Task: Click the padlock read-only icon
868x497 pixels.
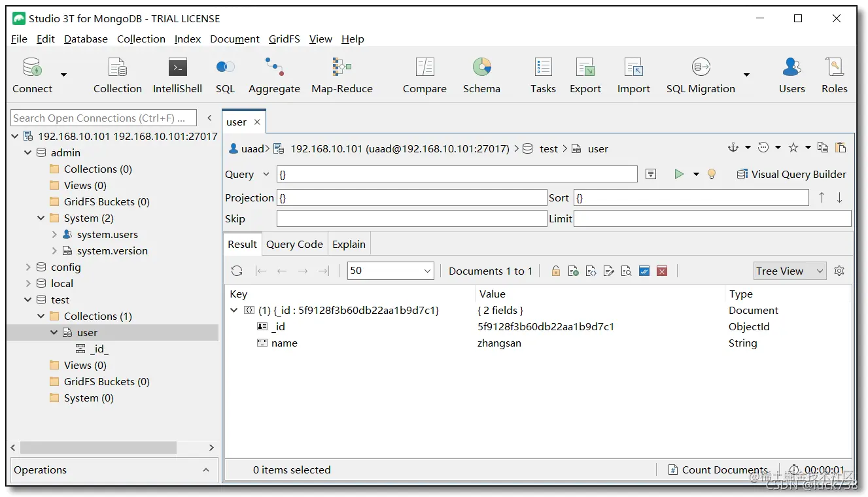Action: (x=555, y=271)
